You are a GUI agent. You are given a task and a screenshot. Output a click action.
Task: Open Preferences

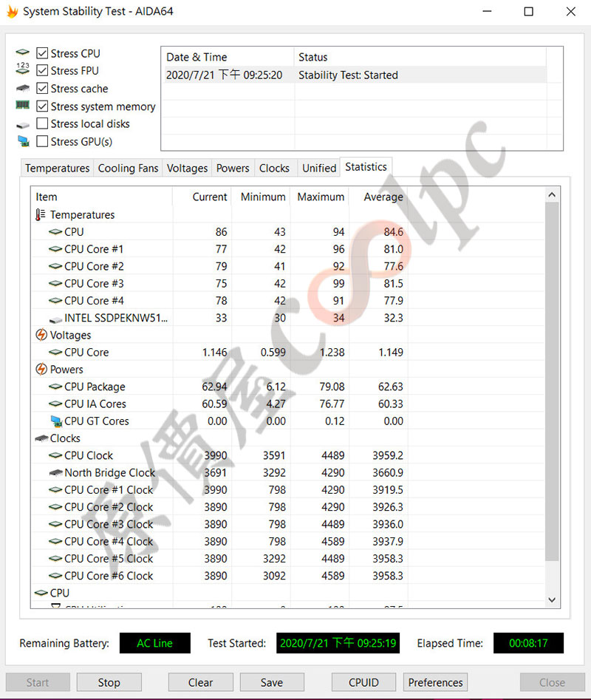pyautogui.click(x=435, y=682)
